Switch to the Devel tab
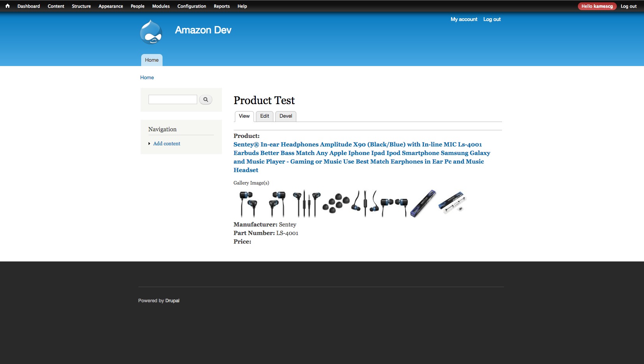 click(286, 116)
